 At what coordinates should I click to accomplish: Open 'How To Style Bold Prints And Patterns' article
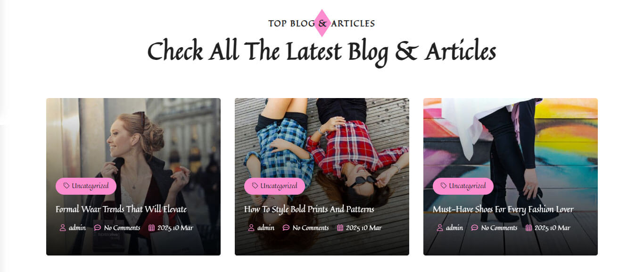point(309,209)
